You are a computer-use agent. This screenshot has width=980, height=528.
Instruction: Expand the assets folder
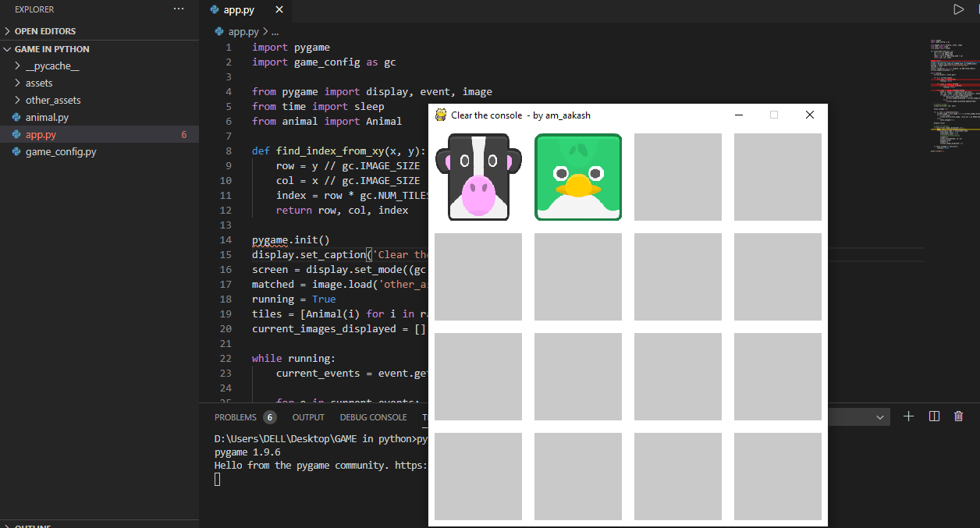pyautogui.click(x=99, y=83)
